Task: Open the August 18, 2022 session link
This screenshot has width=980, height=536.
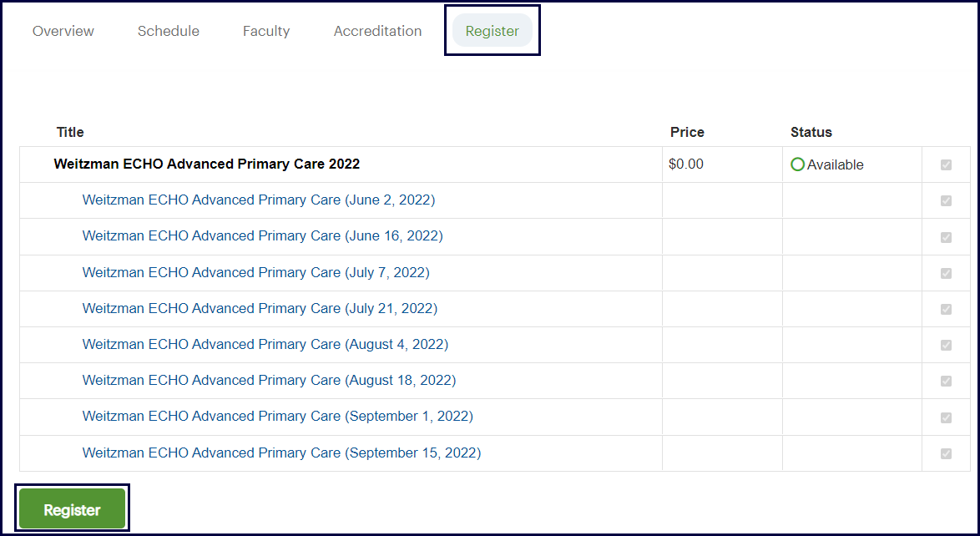Action: 269,380
